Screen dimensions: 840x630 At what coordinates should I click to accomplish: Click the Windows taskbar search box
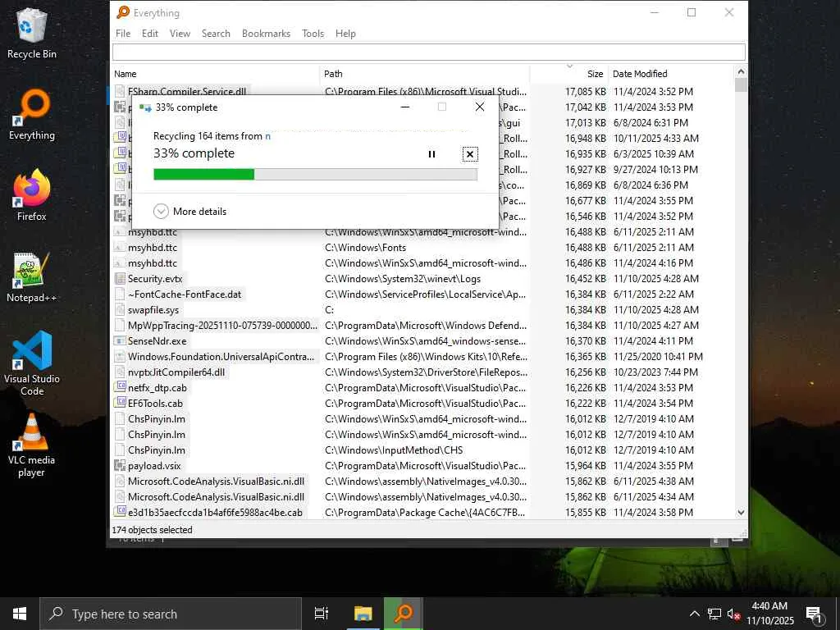(171, 614)
